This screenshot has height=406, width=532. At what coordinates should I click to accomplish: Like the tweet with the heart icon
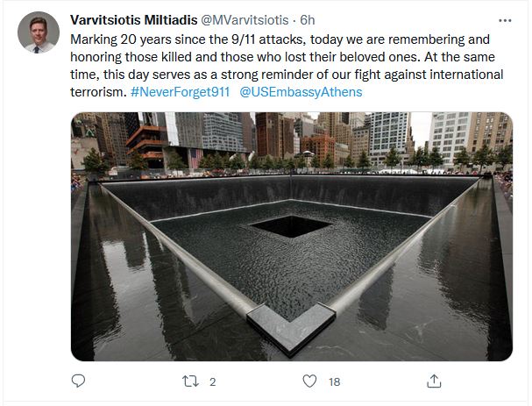click(309, 381)
